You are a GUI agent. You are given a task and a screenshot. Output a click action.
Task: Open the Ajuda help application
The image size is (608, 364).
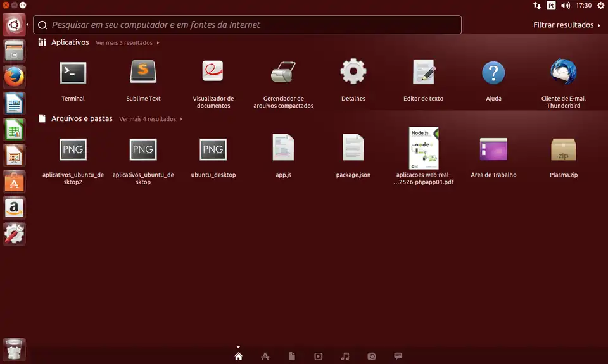coord(493,73)
